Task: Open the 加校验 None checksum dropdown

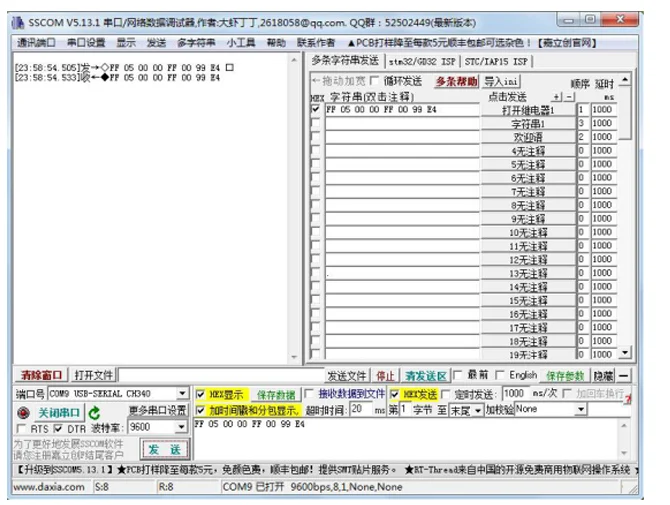Action: click(x=581, y=409)
